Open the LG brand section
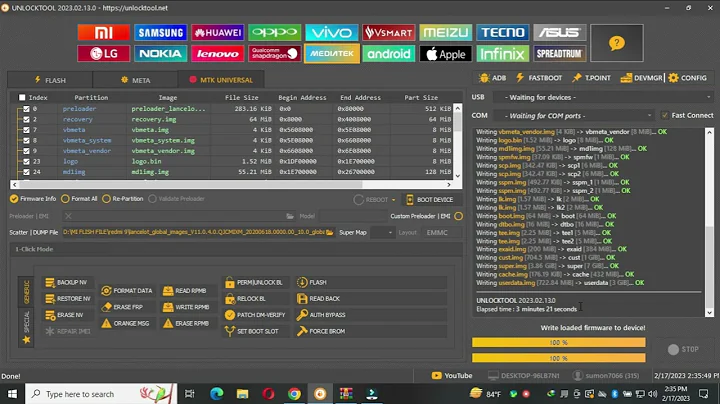This screenshot has width=720, height=404. pyautogui.click(x=104, y=54)
